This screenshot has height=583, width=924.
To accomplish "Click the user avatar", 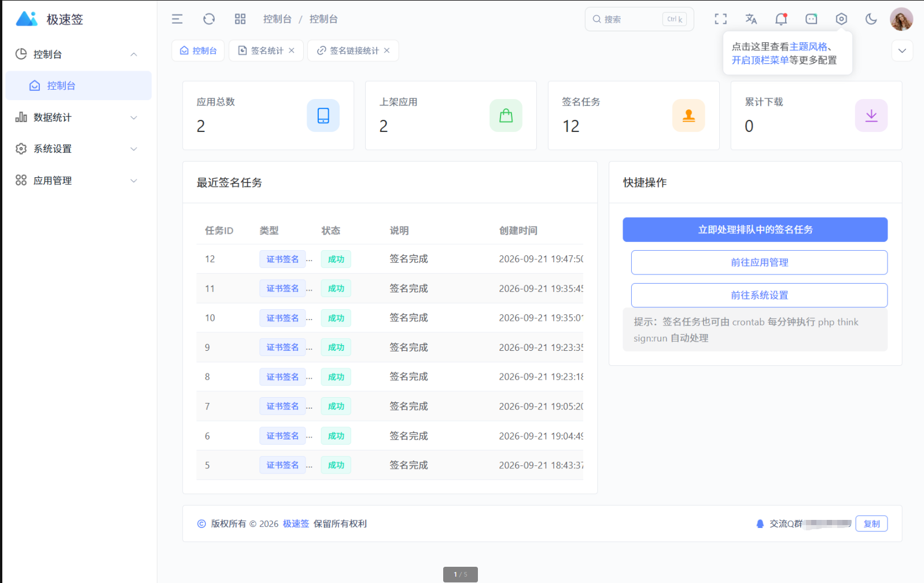I will (901, 19).
